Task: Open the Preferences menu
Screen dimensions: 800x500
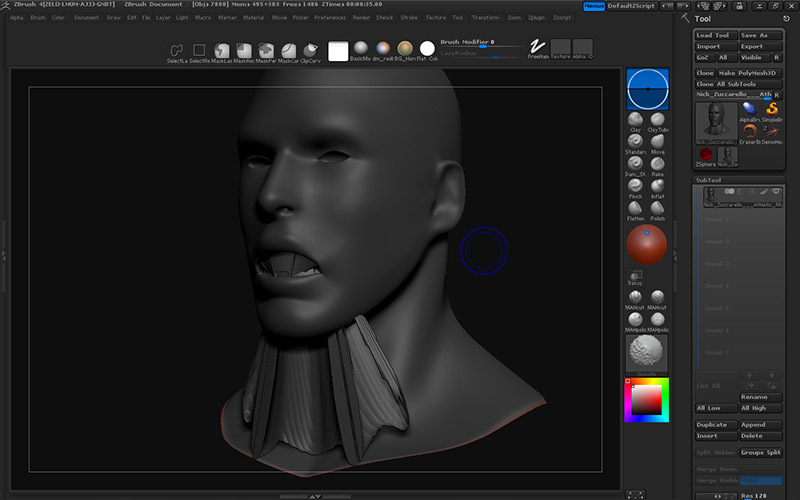Action: [x=330, y=17]
